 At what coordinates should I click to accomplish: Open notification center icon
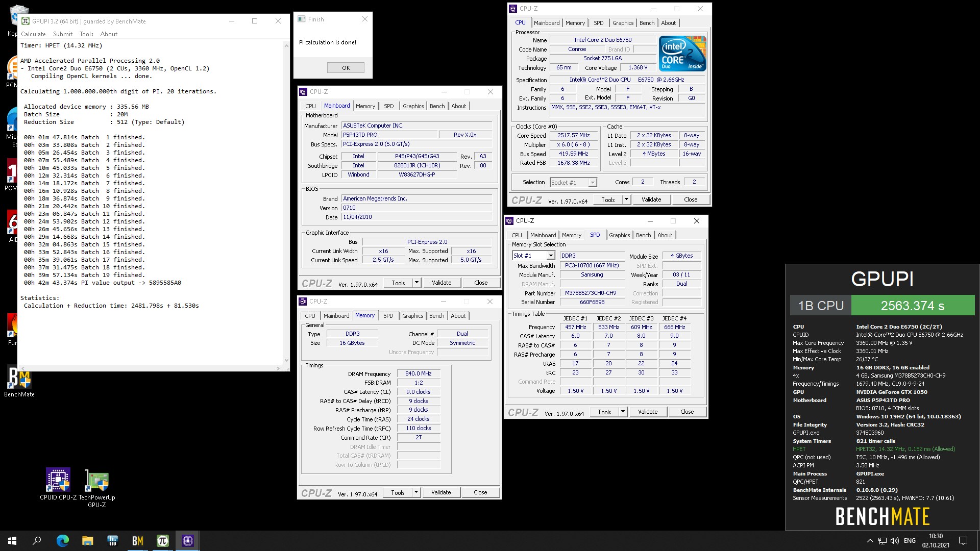point(963,541)
